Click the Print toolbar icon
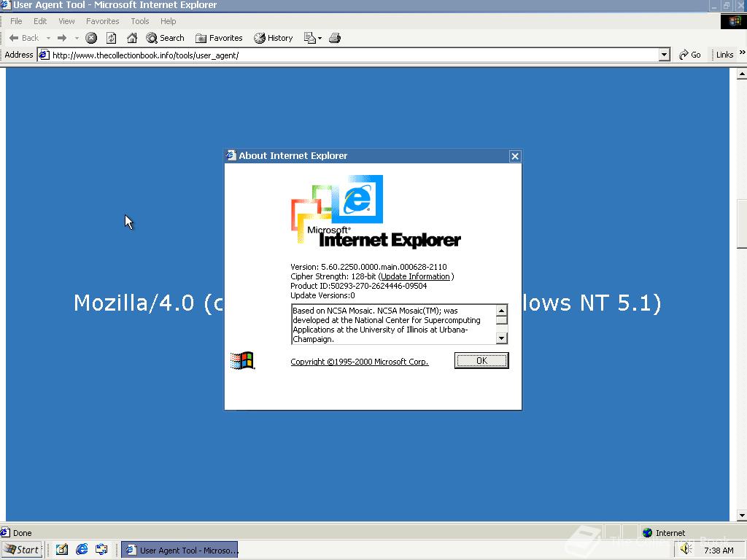This screenshot has width=747, height=560. tap(335, 38)
